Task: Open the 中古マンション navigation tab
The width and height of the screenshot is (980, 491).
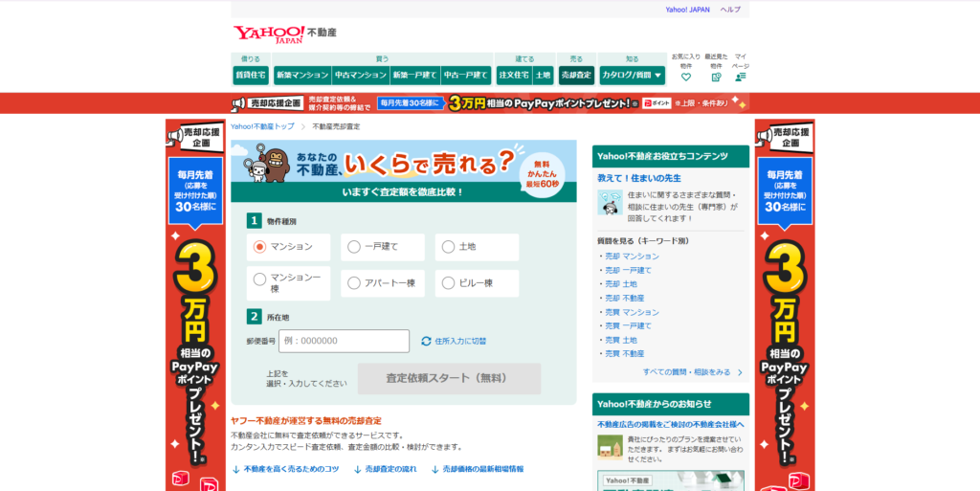Action: click(361, 75)
